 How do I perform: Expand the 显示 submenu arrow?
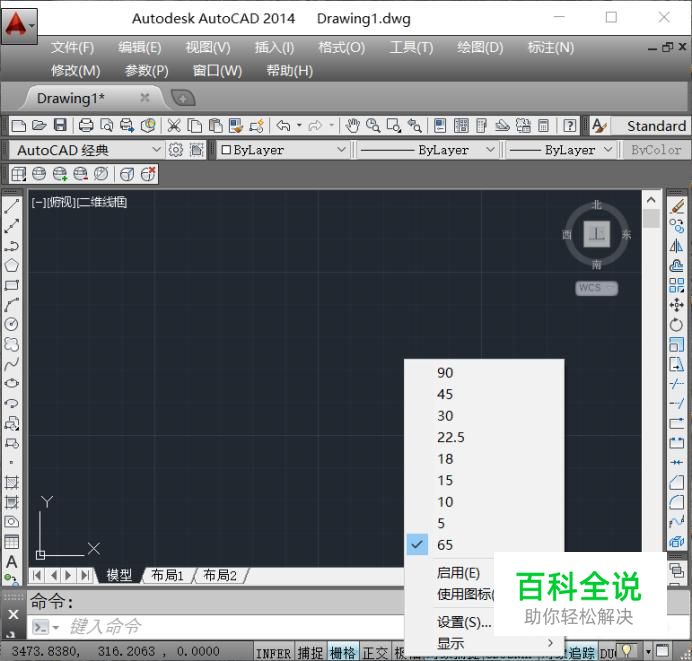550,643
